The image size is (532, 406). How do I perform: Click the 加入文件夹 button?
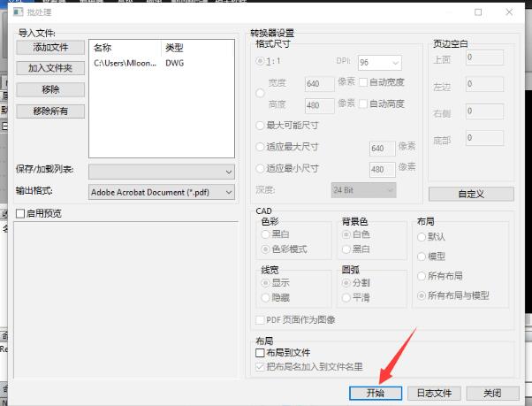[50, 68]
